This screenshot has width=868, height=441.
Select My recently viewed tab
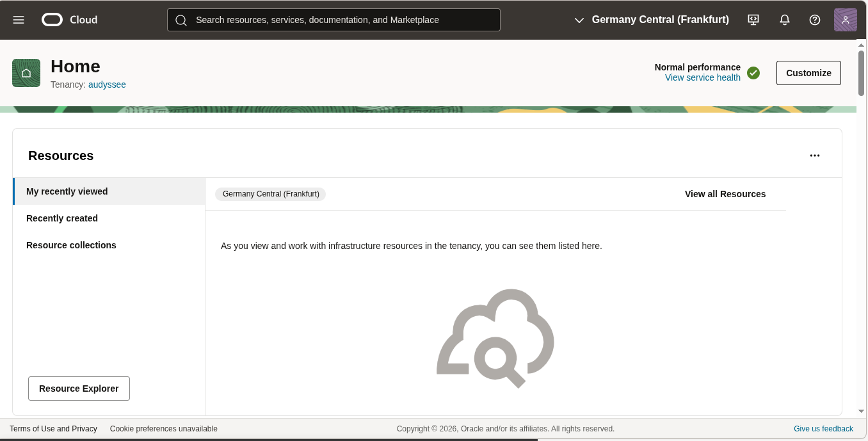click(x=109, y=191)
